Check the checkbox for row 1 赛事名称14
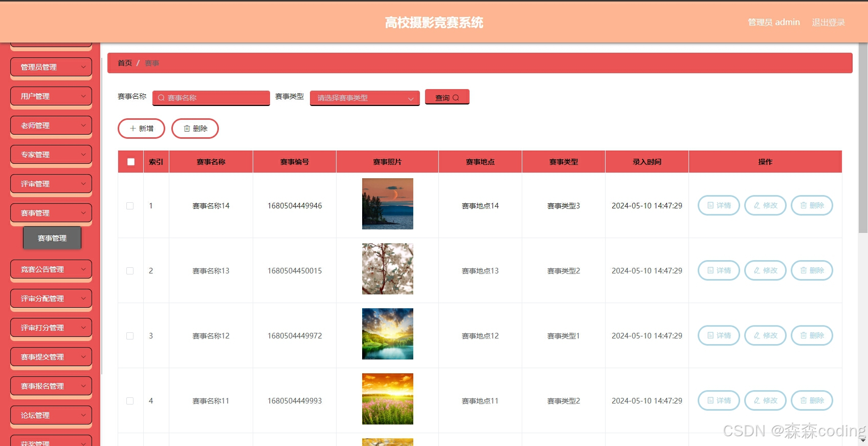The width and height of the screenshot is (868, 446). 130,206
